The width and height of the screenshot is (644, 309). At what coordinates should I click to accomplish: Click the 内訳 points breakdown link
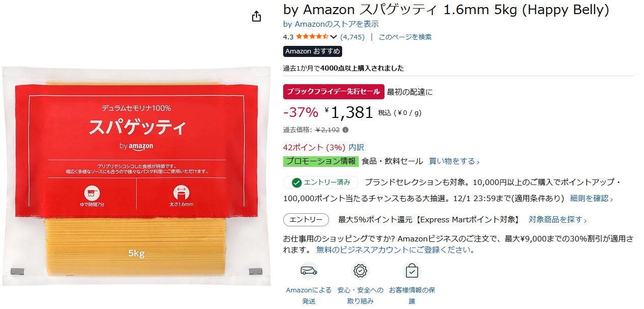click(356, 147)
